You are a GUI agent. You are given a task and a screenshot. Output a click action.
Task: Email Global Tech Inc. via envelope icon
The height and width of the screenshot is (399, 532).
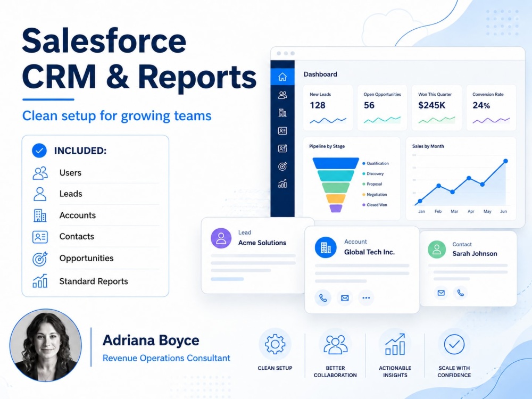pos(345,298)
